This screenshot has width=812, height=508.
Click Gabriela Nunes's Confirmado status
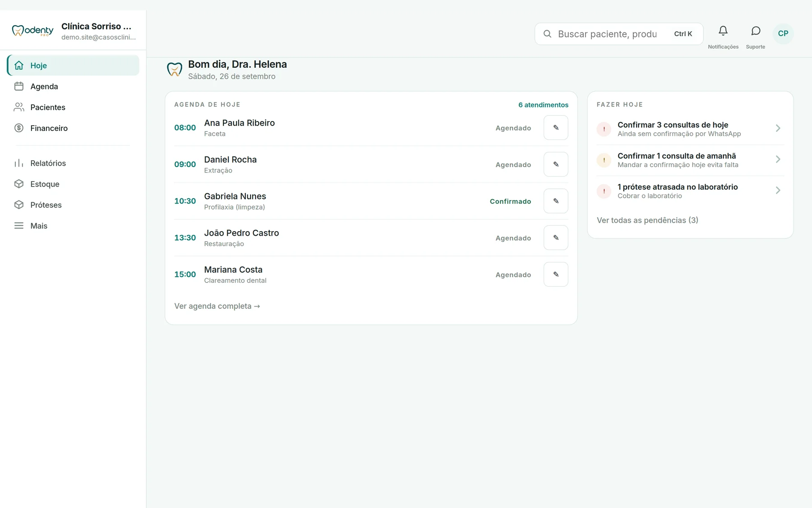(x=510, y=201)
